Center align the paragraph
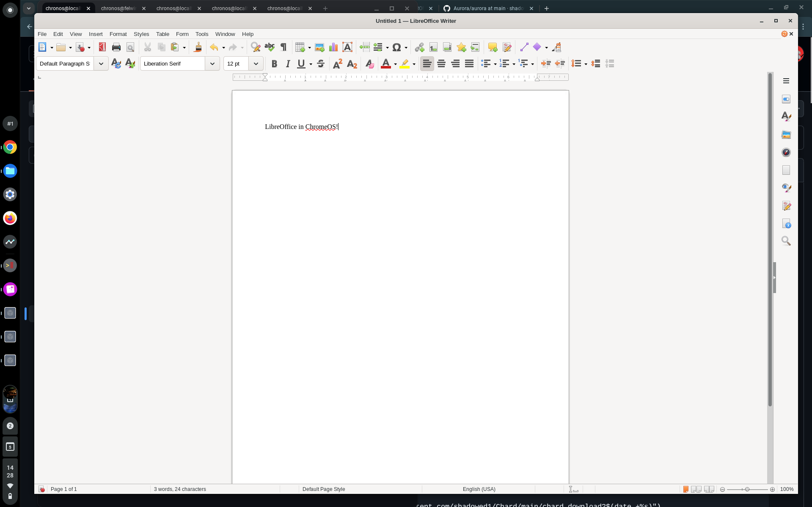The image size is (812, 507). (x=441, y=64)
